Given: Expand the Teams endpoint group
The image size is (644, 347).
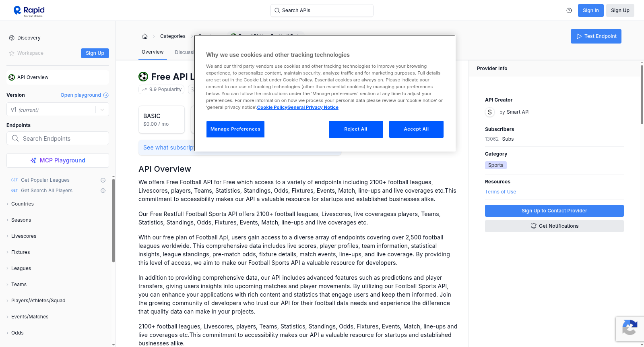Looking at the screenshot, I should [x=19, y=285].
